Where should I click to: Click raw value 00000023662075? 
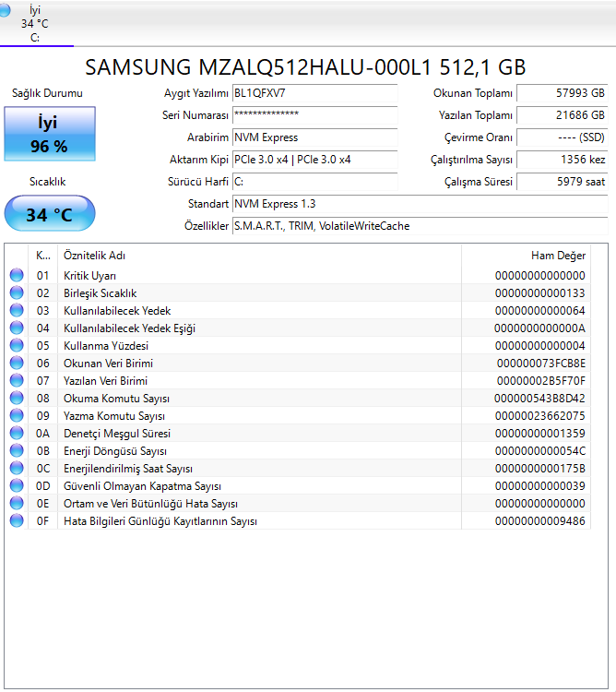tap(539, 416)
